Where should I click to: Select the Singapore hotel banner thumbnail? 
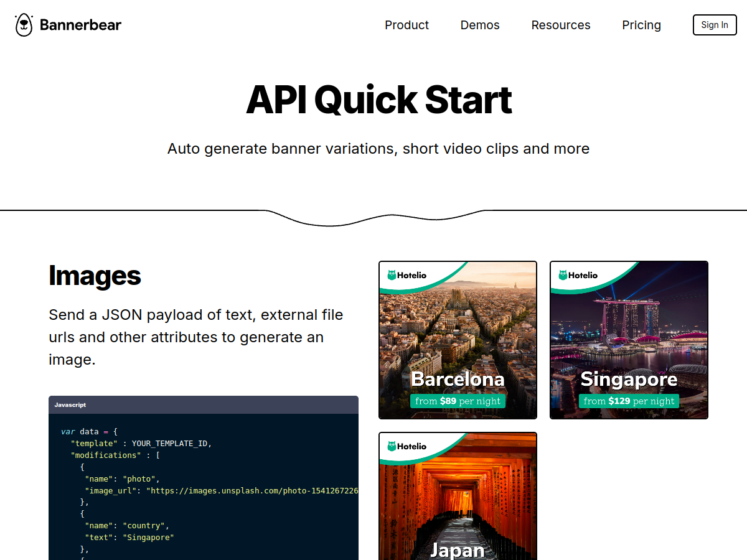[629, 340]
